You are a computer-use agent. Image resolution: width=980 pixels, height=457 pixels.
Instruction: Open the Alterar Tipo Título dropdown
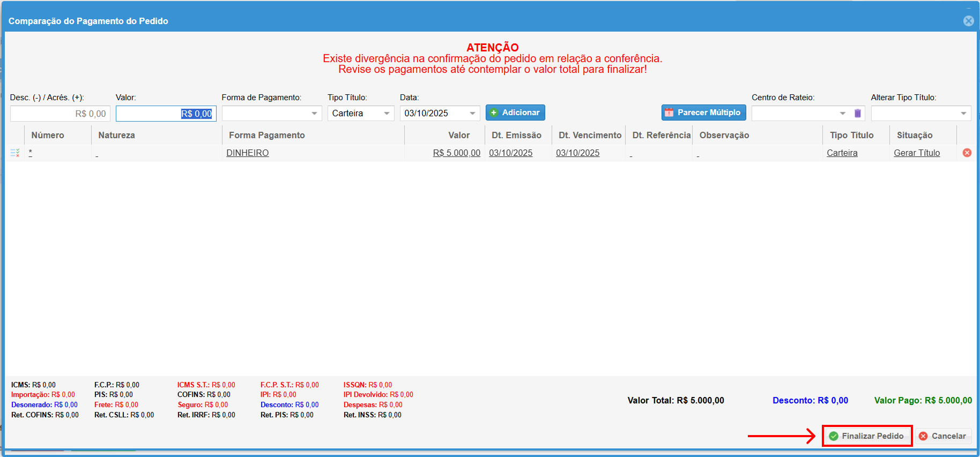[x=963, y=113]
